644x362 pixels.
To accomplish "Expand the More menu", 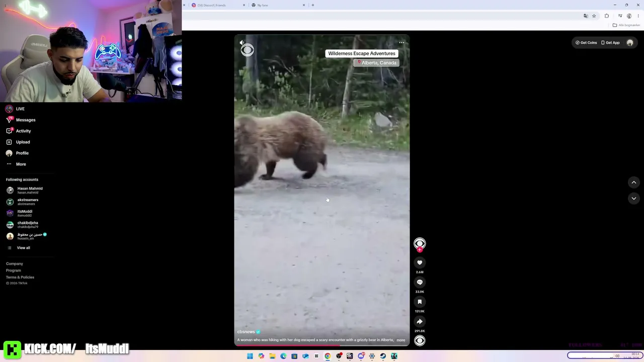I will click(x=16, y=164).
